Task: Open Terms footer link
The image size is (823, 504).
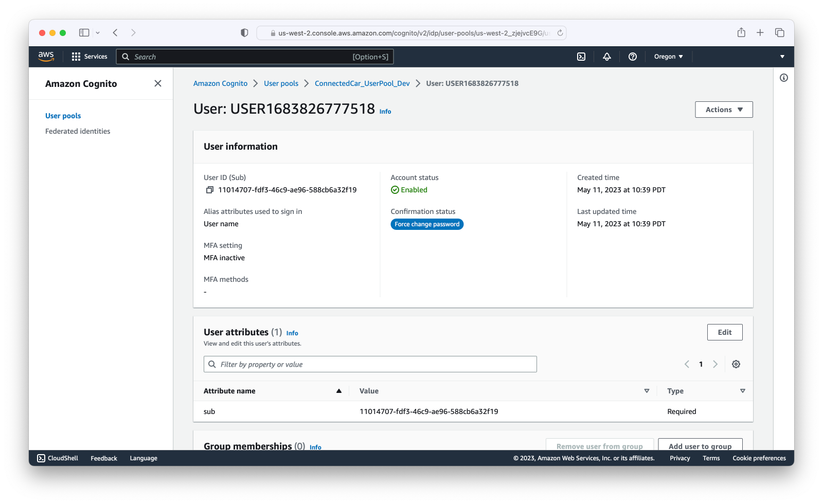Action: 711,458
